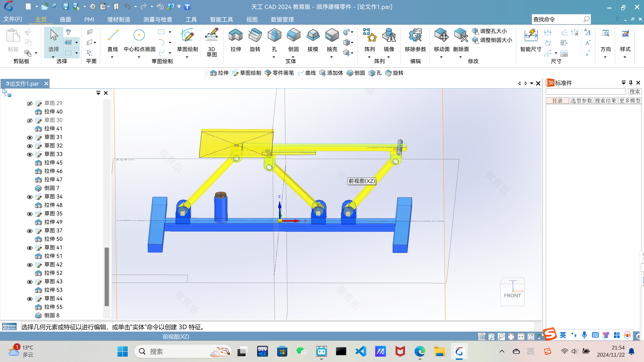Click 选型参数 tab button in 标准件
Screen dimensions: 644x362
coord(581,101)
